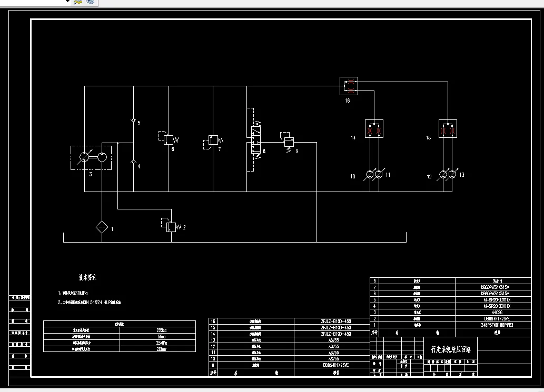This screenshot has width=544, height=392.
Task: Click 3FJLZ-B100-450 in parts row 16
Action: [x=336, y=321]
